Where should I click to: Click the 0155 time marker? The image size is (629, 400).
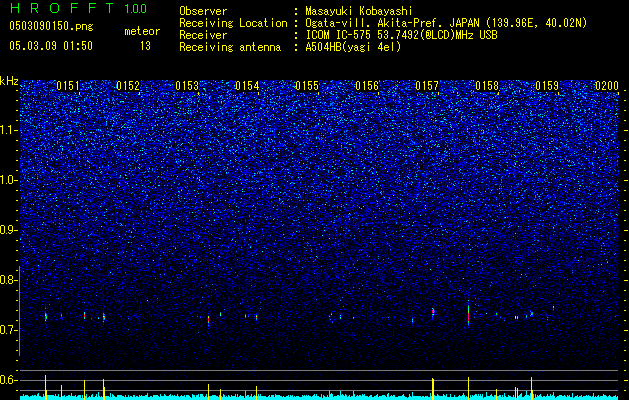[307, 86]
